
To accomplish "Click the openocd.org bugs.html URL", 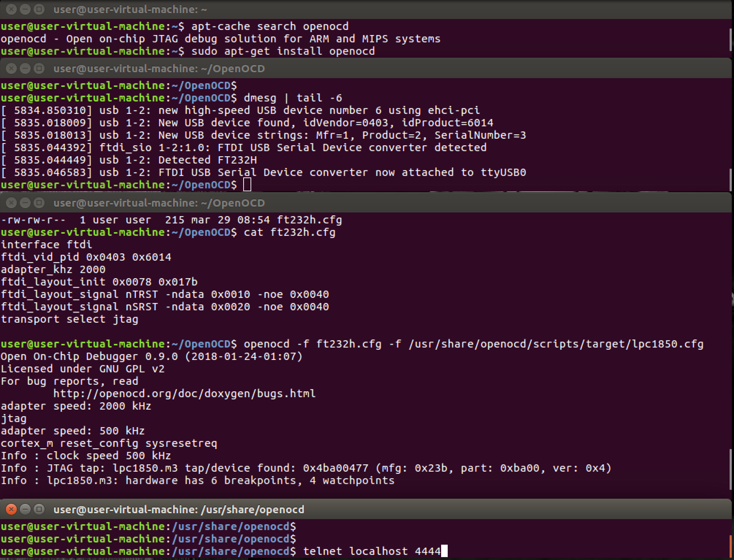I will pos(184,394).
